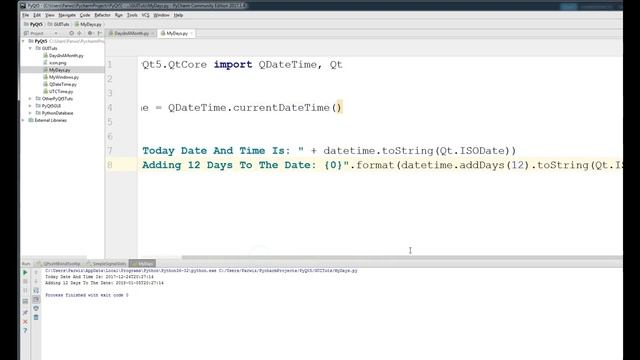Toggle soft-wrap in the Run console
Image resolution: width=640 pixels, height=360 pixels.
(x=36, y=291)
